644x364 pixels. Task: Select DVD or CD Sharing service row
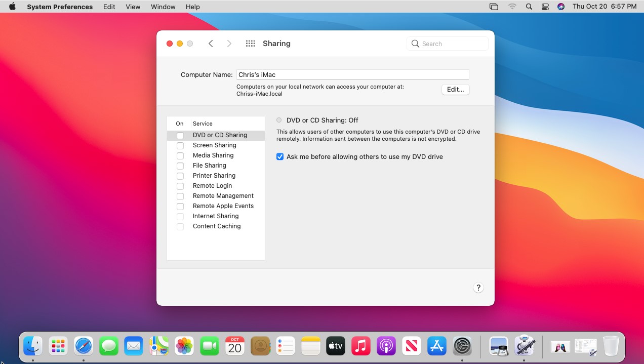coord(216,135)
